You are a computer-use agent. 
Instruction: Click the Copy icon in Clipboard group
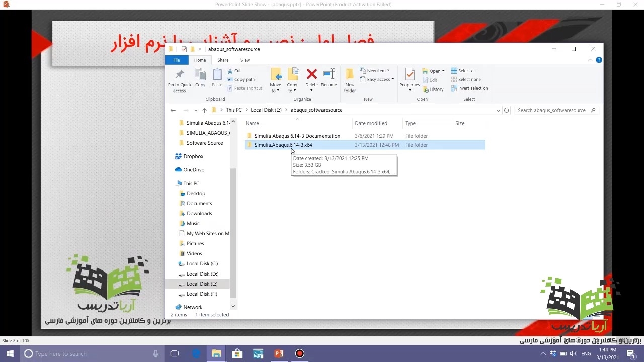(200, 75)
